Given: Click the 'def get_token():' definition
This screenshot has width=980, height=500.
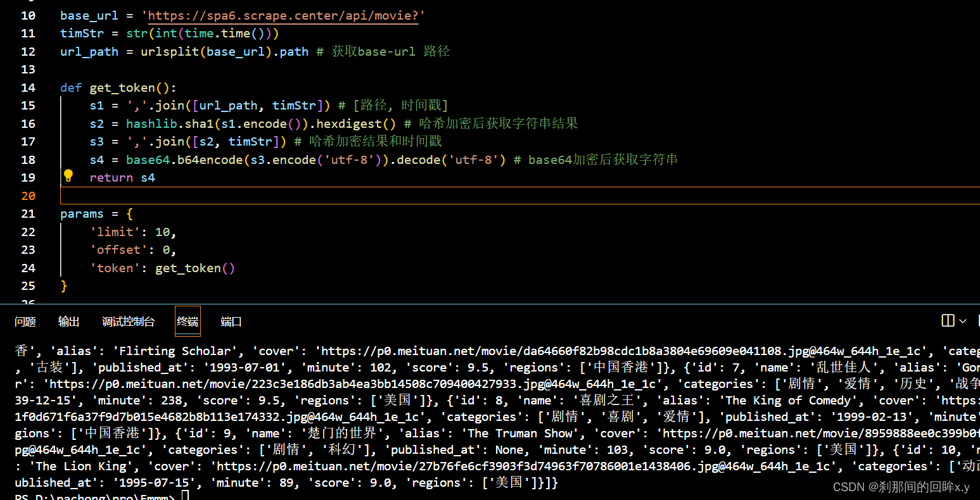Looking at the screenshot, I should [118, 87].
